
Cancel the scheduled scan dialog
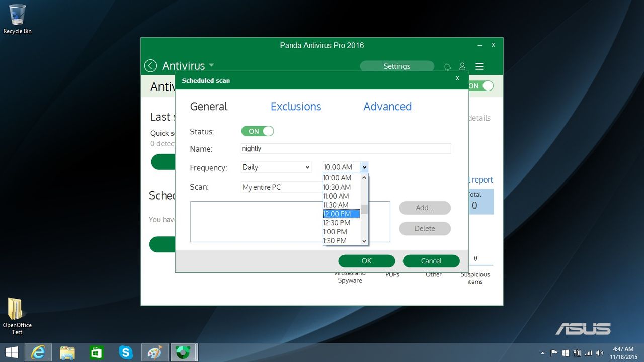pyautogui.click(x=431, y=261)
